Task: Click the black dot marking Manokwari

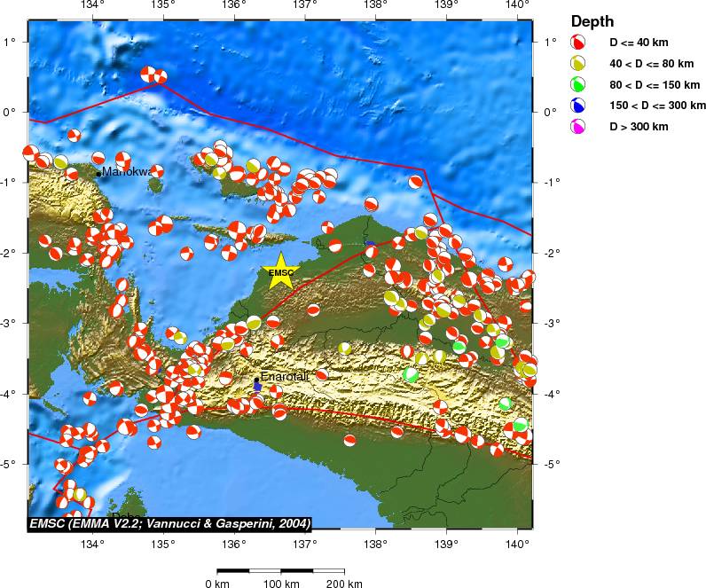Action: tap(98, 173)
